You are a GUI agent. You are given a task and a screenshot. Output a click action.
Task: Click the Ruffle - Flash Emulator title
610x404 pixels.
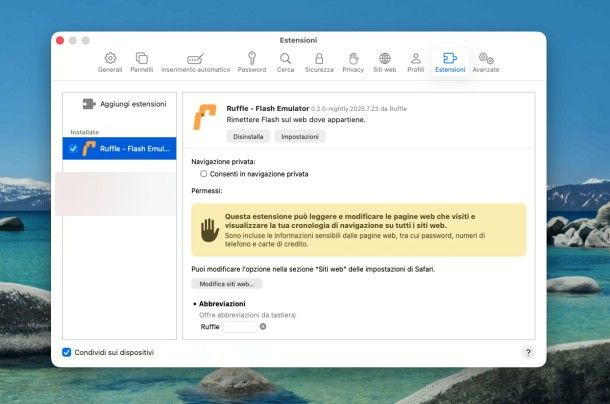[268, 108]
